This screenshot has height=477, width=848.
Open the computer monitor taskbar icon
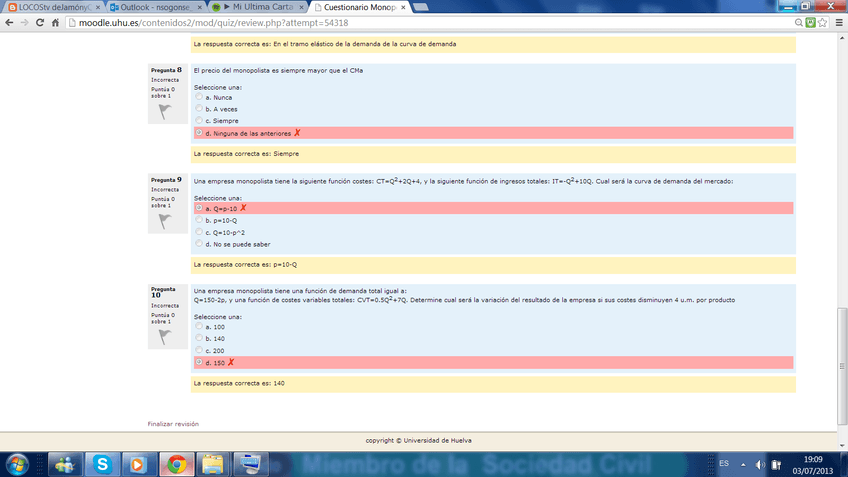pos(250,465)
